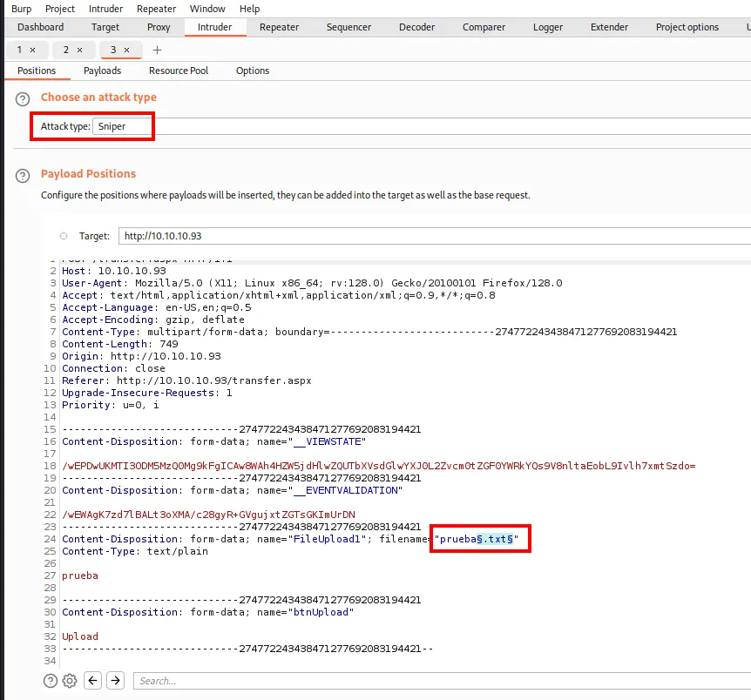Click the Content-Length: 749 line
751x700 pixels.
pyautogui.click(x=119, y=344)
